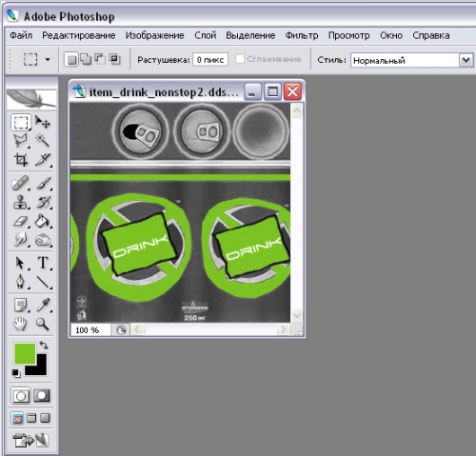Viewport: 476px width, 456px height.
Task: Open the Фильтр menu
Action: 302,35
